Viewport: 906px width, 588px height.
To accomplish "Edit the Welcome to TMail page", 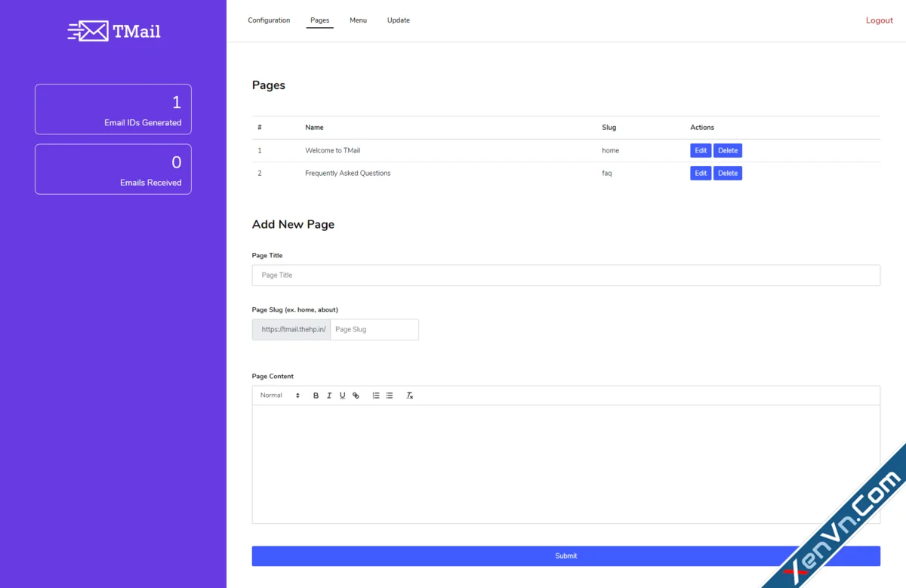I will 701,151.
